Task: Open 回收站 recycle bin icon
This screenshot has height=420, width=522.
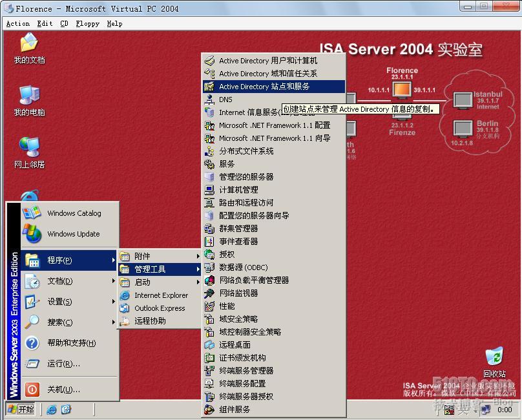Action: point(494,362)
